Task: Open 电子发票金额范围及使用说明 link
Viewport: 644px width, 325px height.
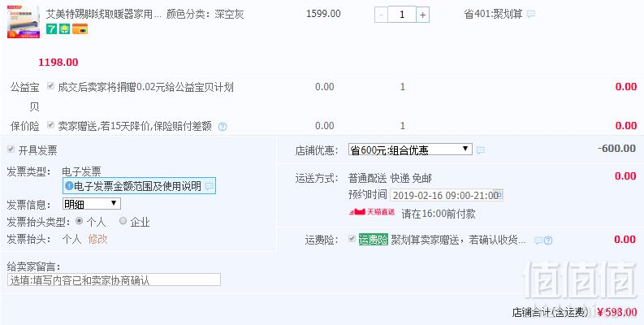Action: [137, 186]
